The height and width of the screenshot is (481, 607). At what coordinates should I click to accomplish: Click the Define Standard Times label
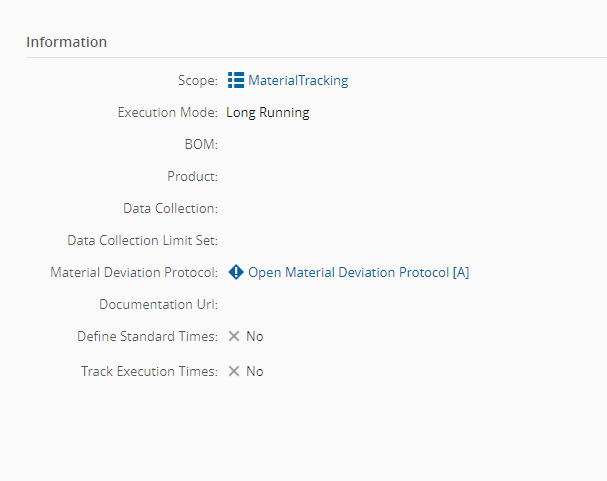[x=147, y=336]
